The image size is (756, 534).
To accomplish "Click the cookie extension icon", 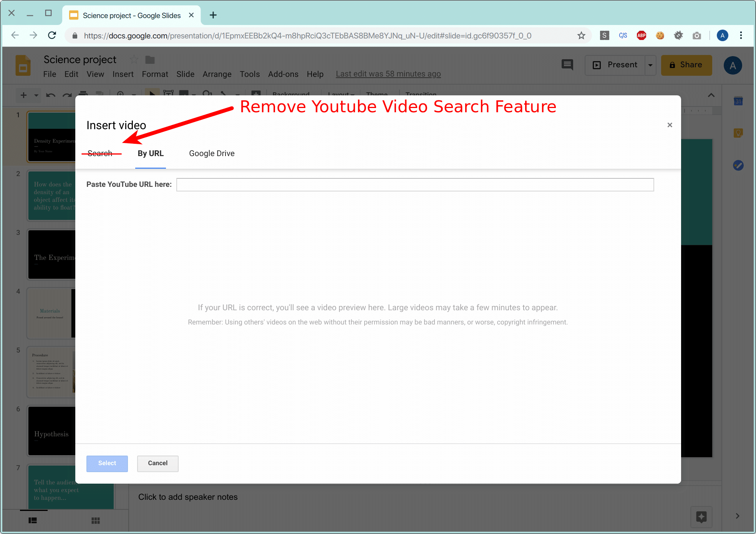I will 660,36.
